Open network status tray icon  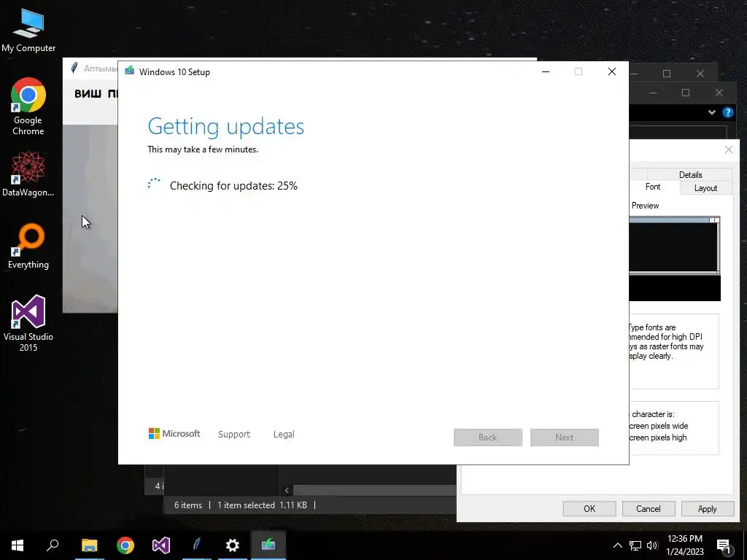pyautogui.click(x=635, y=545)
